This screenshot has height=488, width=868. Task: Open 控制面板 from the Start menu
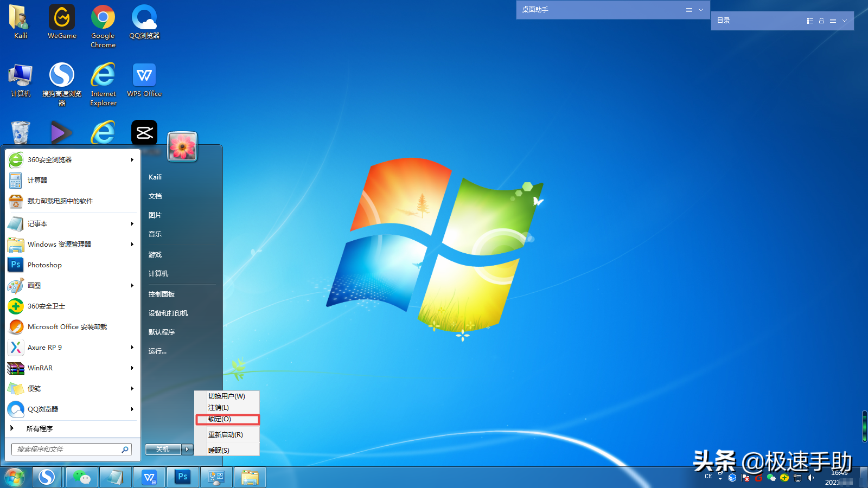tap(162, 294)
